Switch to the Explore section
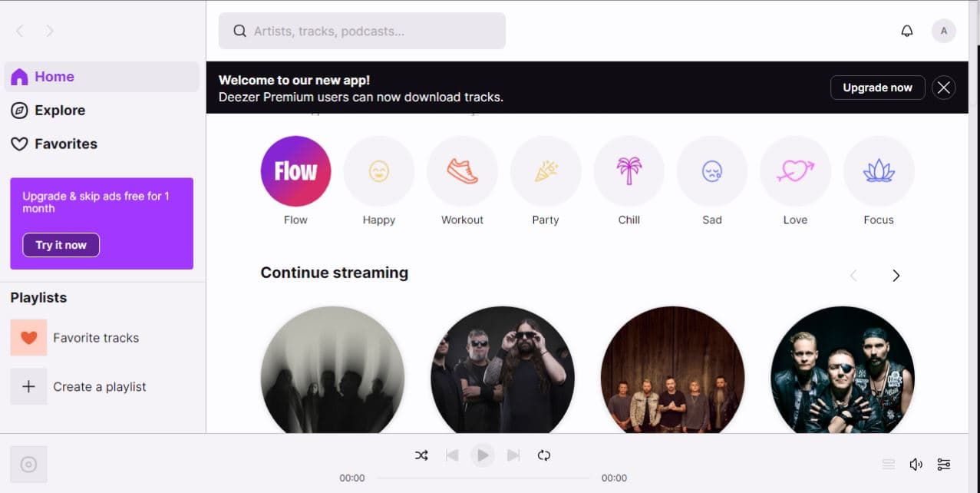 [59, 110]
